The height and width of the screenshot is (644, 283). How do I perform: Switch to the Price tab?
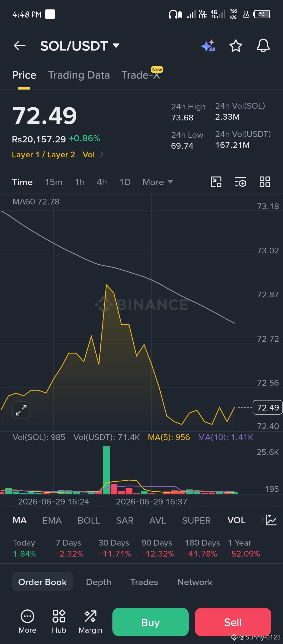point(24,75)
